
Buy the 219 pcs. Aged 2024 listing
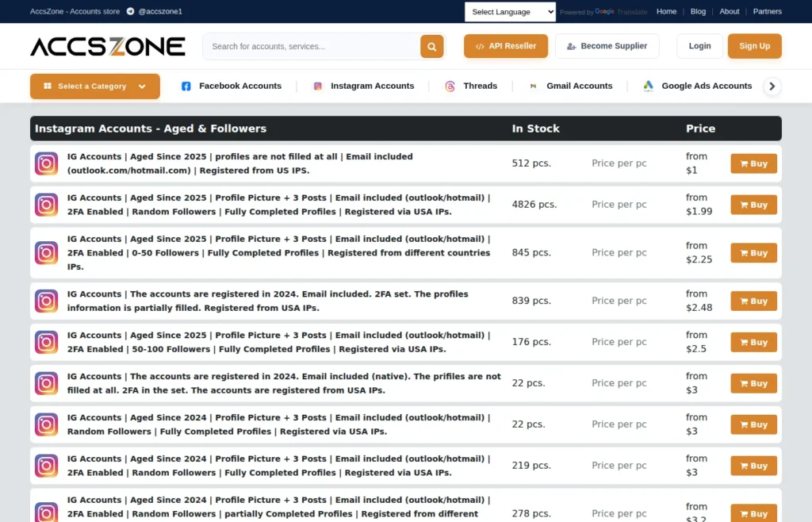[x=753, y=466]
